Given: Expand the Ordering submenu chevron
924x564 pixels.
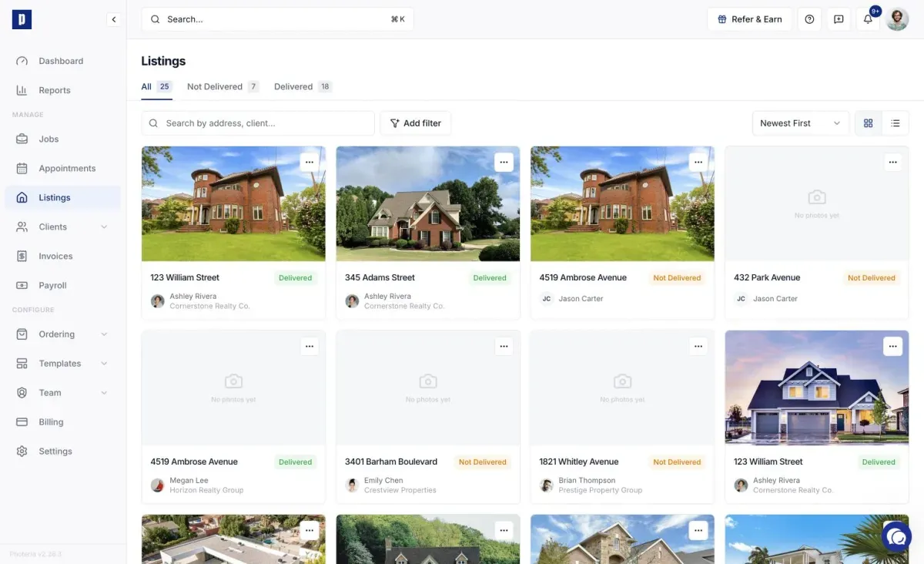Looking at the screenshot, I should click(x=104, y=334).
